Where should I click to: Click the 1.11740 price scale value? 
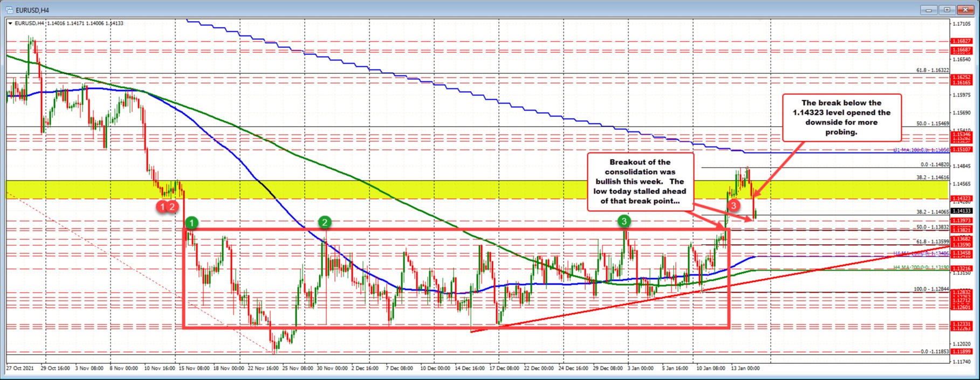click(x=961, y=361)
